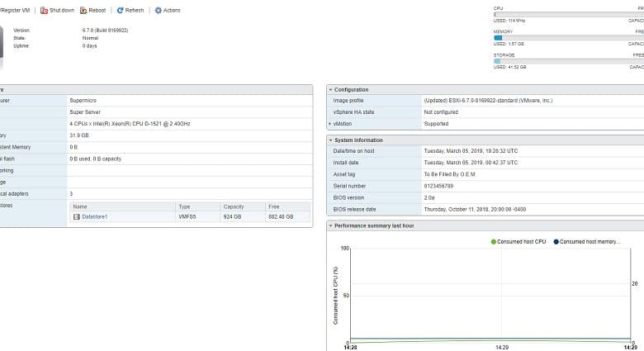Select the Install date value
The image size is (644, 351).
[x=471, y=163]
